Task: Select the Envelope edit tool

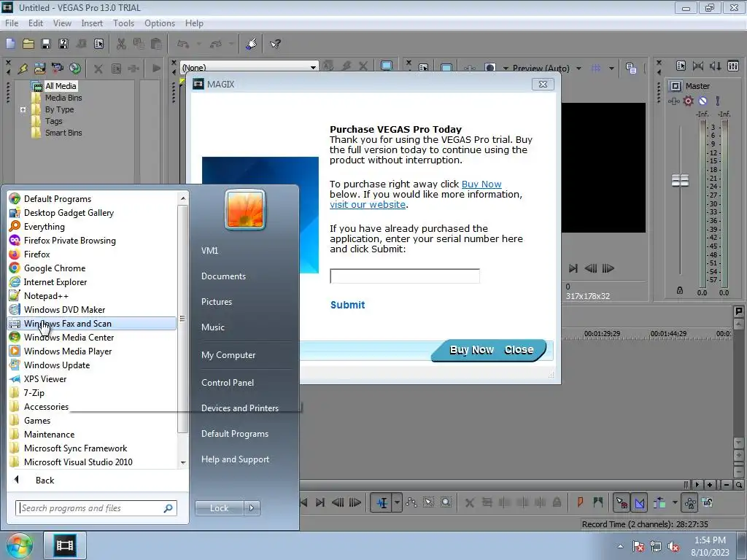Action: (411, 502)
